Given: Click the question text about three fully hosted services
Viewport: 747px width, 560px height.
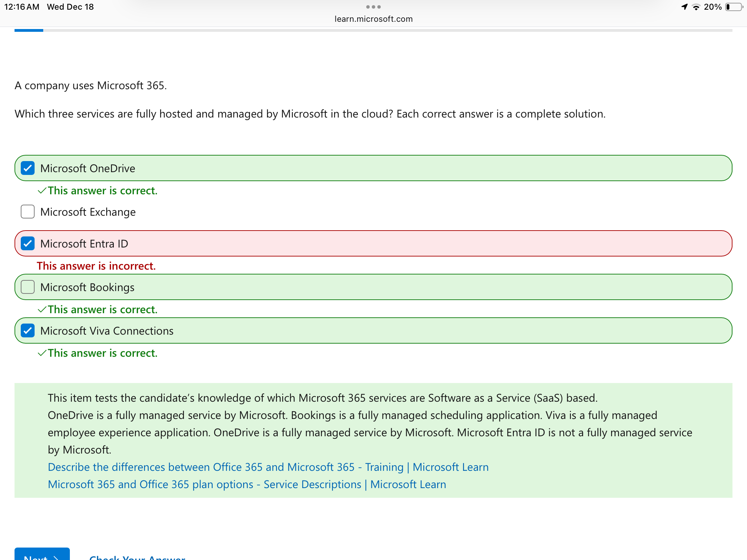Looking at the screenshot, I should coord(310,114).
